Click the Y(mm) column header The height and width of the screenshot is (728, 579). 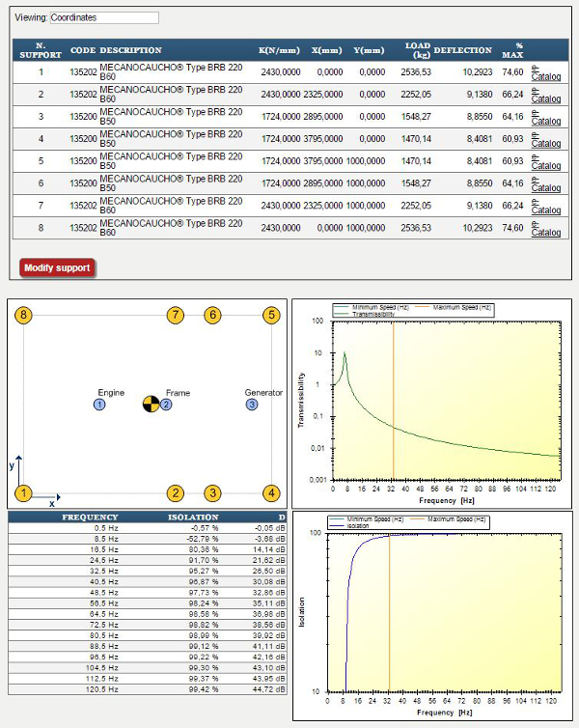coord(369,50)
